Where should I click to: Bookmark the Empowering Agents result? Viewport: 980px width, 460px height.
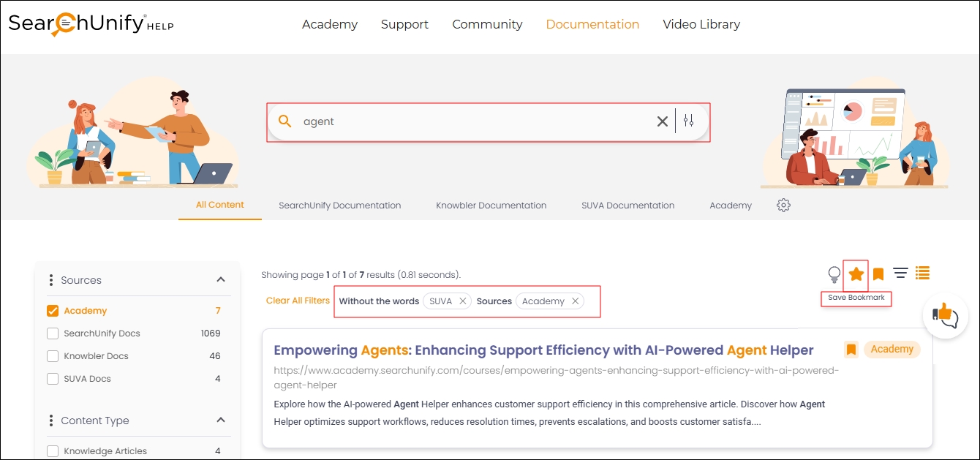(x=851, y=350)
